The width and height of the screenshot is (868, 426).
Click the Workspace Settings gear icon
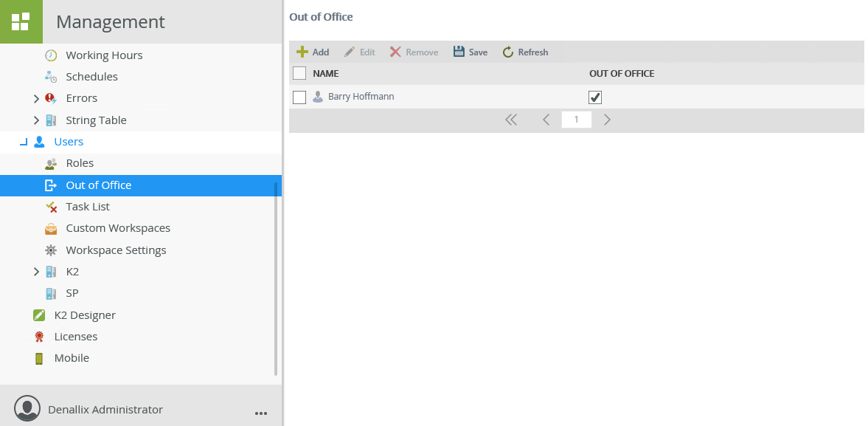click(x=51, y=250)
